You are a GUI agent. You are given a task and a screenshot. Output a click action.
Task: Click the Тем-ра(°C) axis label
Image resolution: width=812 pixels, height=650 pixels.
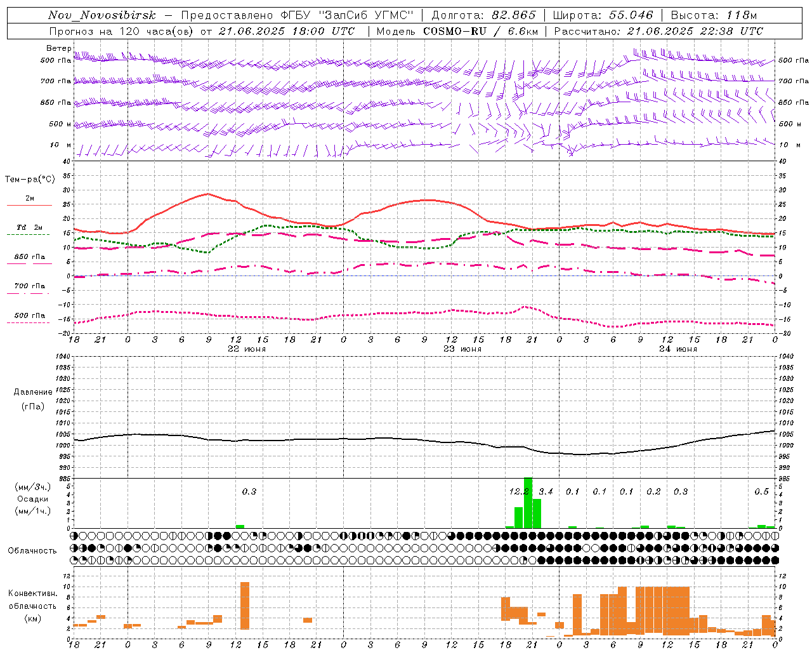click(x=30, y=180)
